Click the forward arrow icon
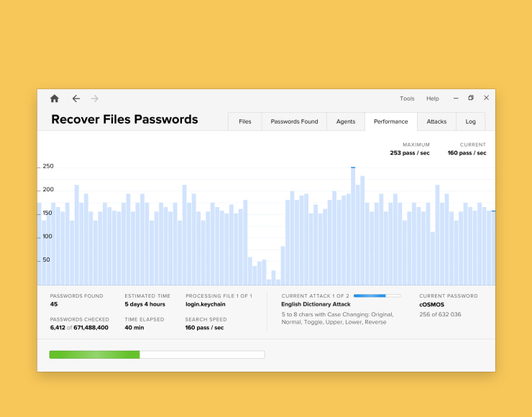 click(x=95, y=98)
